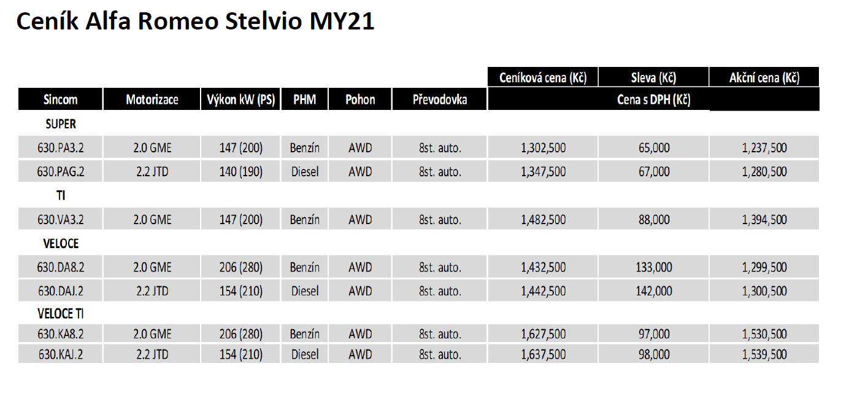The image size is (868, 409).
Task: Select code cell 630.PA3.2
Action: coord(61,148)
